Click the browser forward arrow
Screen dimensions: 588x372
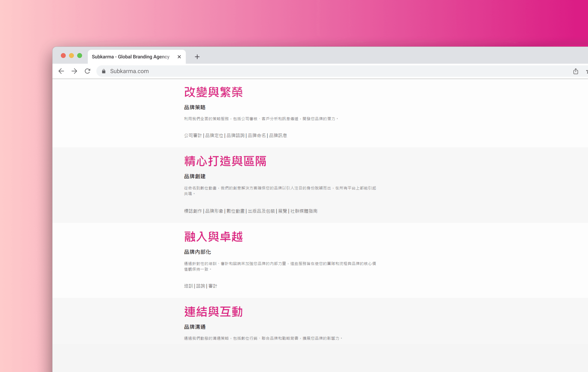[74, 71]
